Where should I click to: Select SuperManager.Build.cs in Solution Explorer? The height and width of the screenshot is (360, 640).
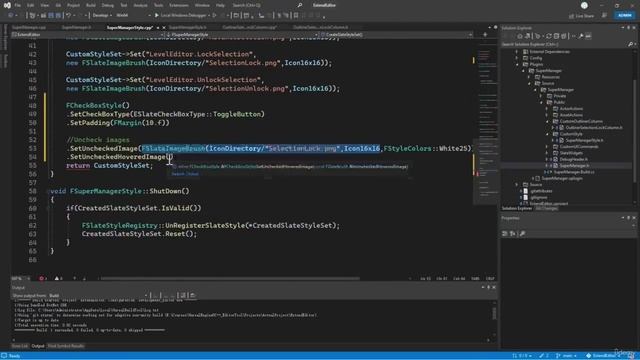574,172
